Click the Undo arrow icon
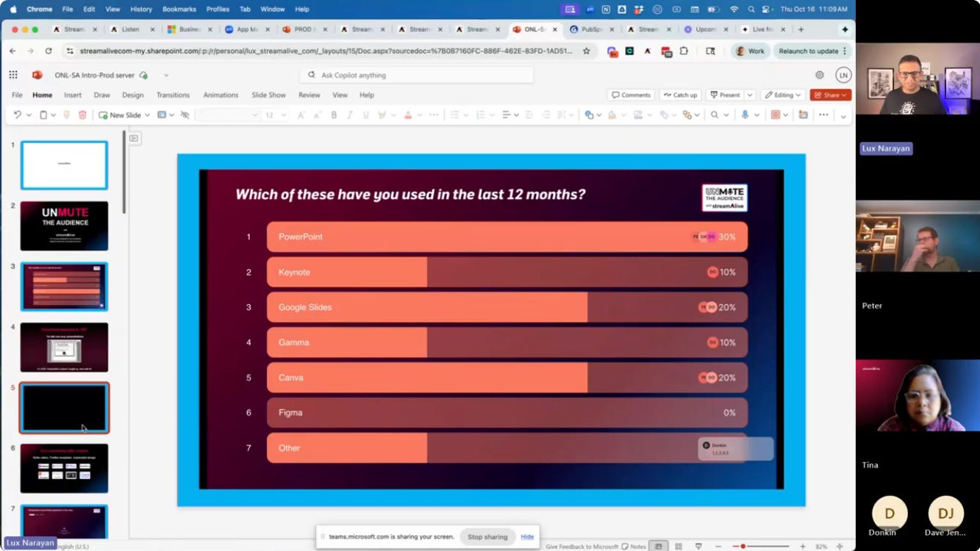This screenshot has height=551, width=980. click(x=17, y=115)
